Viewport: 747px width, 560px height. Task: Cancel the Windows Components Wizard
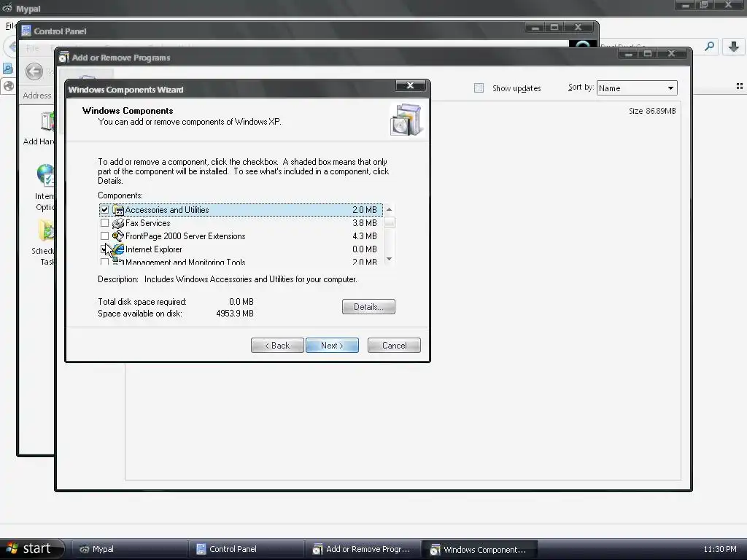click(x=394, y=345)
